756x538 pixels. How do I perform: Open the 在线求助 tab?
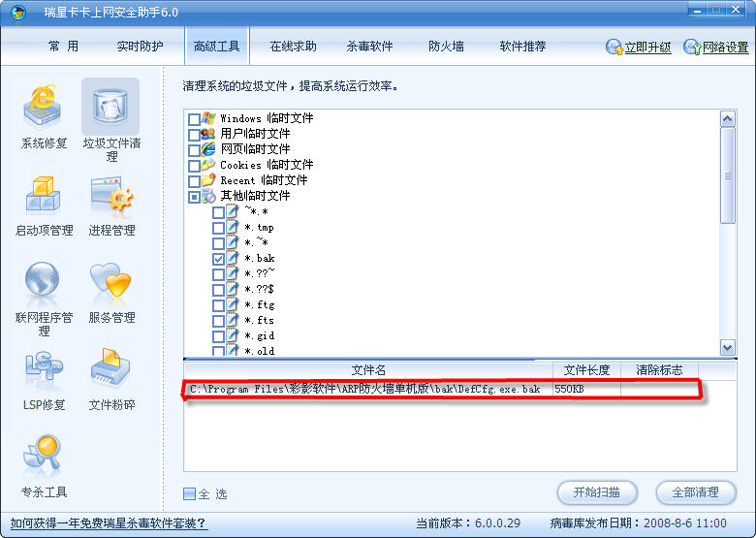pyautogui.click(x=293, y=47)
